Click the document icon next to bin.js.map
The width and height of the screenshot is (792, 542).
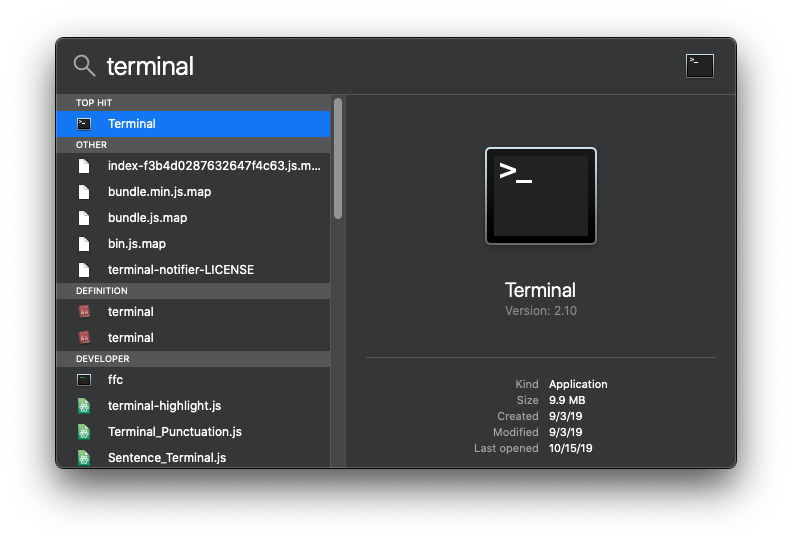(x=84, y=244)
